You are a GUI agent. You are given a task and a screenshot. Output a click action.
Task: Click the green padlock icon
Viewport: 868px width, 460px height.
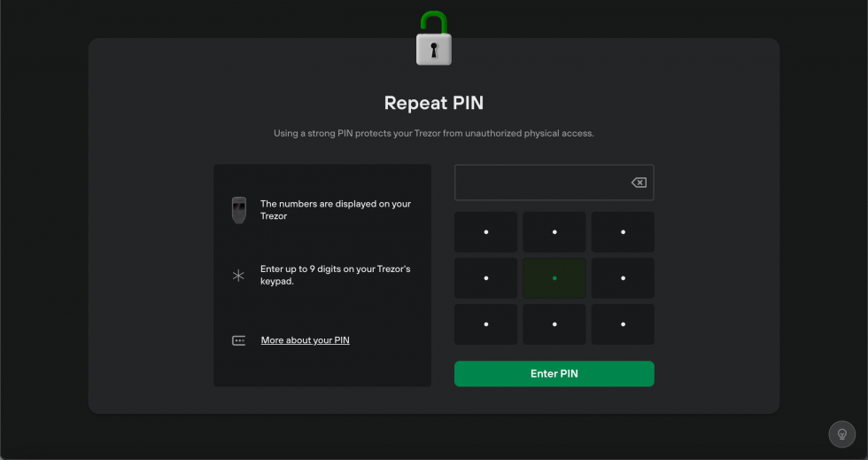pyautogui.click(x=433, y=38)
